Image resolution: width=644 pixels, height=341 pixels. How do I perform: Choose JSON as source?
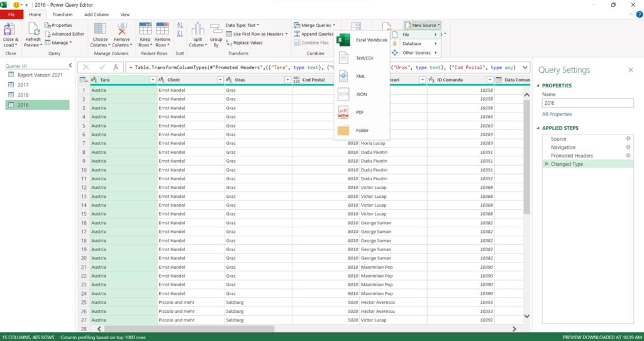pyautogui.click(x=362, y=94)
